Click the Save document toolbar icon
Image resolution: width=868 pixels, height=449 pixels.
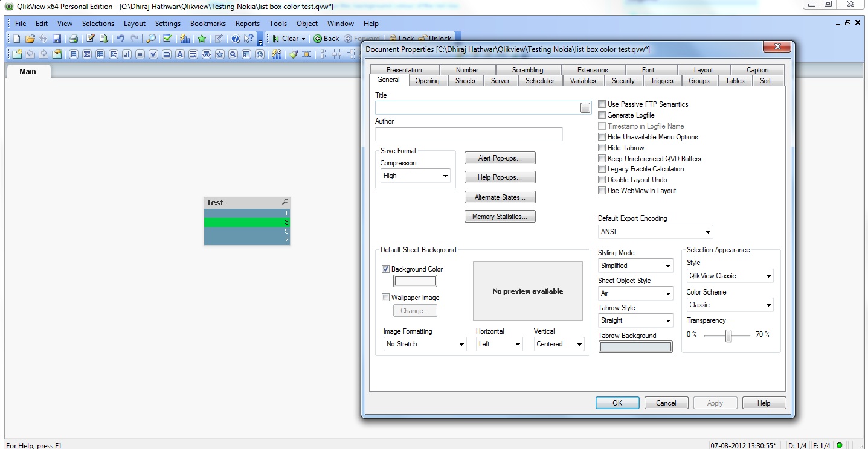57,39
